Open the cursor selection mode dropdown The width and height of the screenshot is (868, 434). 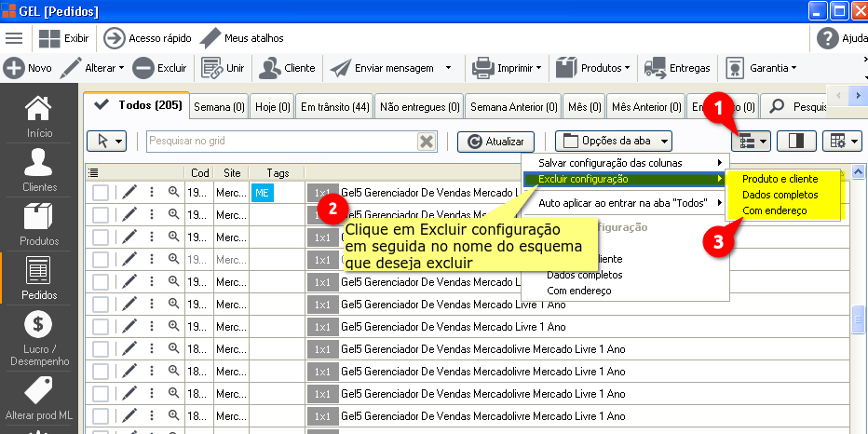point(107,142)
